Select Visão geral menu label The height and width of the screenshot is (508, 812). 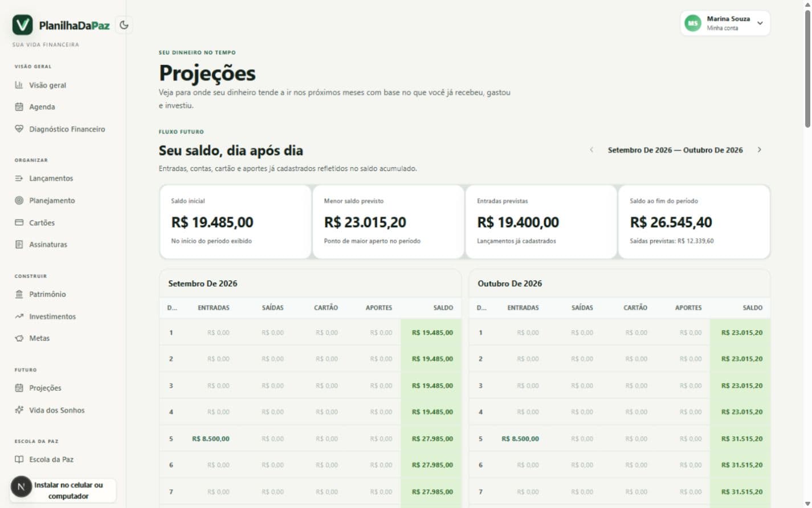tap(47, 85)
